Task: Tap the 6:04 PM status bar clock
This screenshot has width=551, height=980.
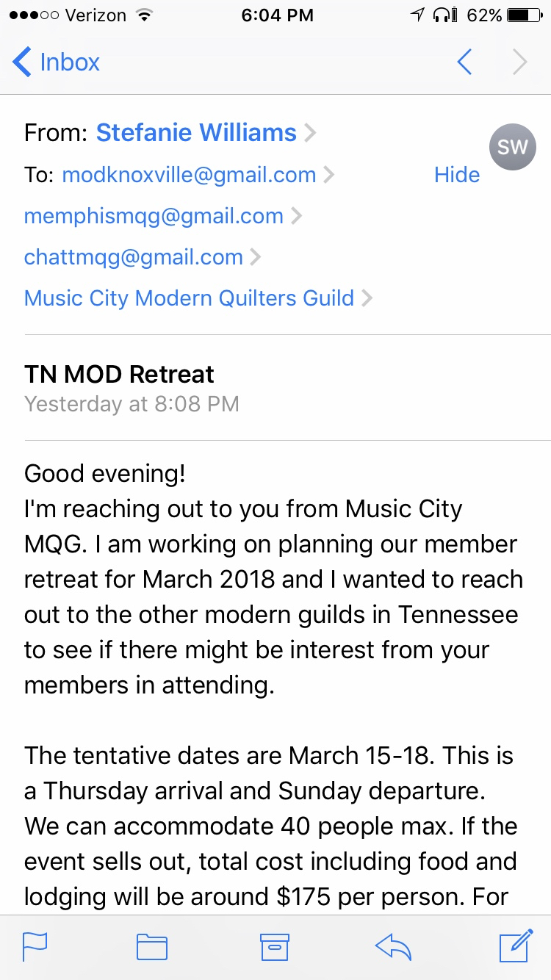Action: click(277, 15)
